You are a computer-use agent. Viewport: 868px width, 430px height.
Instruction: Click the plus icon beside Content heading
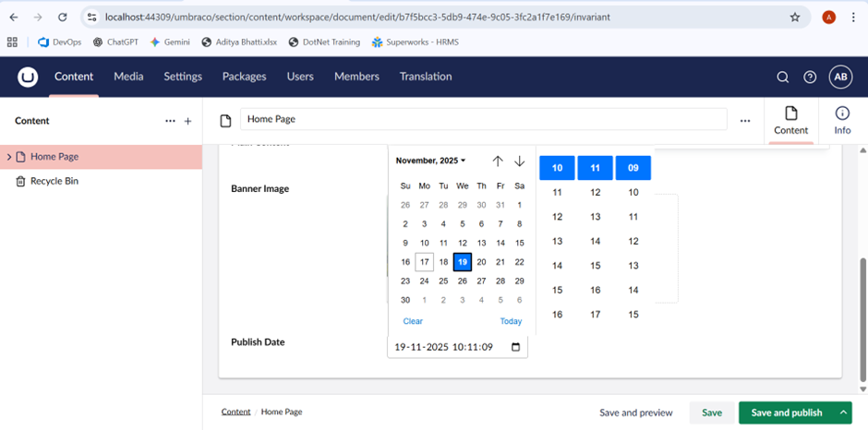pos(188,121)
